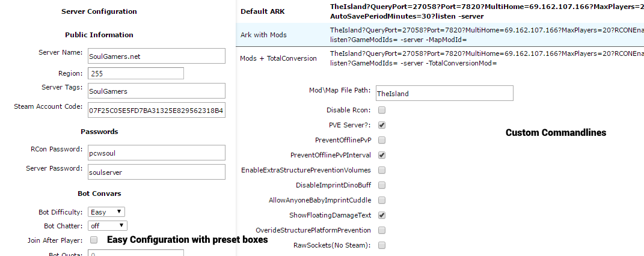Click the Server Name input field
644x256 pixels.
point(156,56)
